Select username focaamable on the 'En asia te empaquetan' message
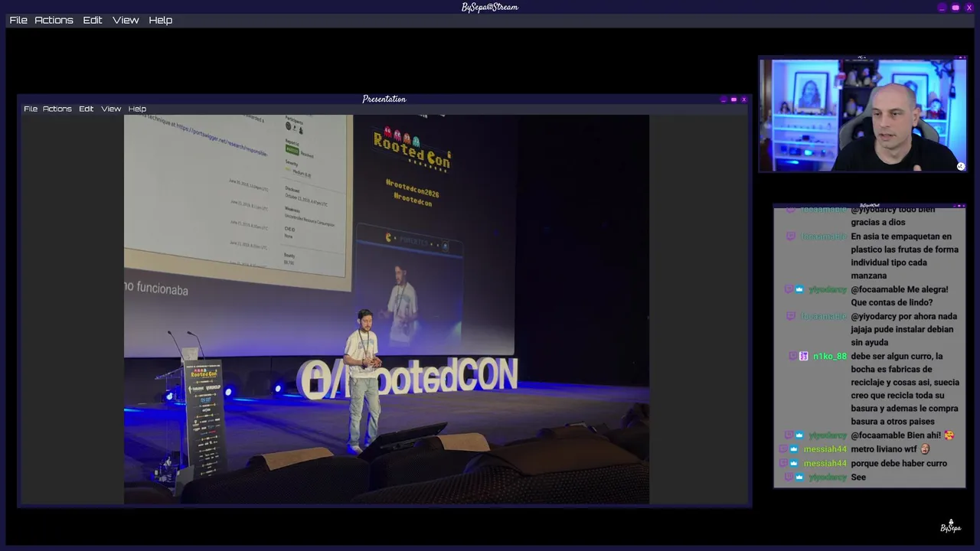 (x=824, y=236)
